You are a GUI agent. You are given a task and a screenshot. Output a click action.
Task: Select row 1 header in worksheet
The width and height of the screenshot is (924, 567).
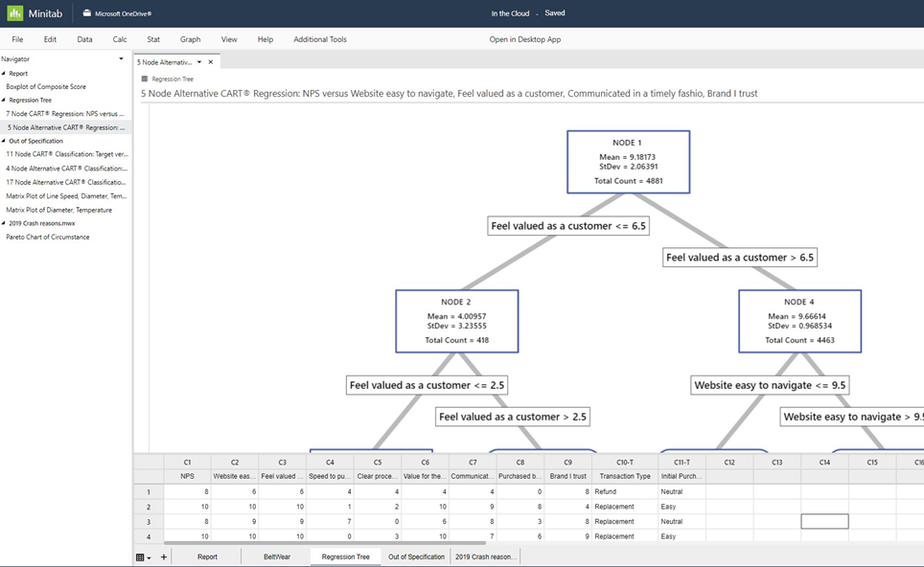149,491
